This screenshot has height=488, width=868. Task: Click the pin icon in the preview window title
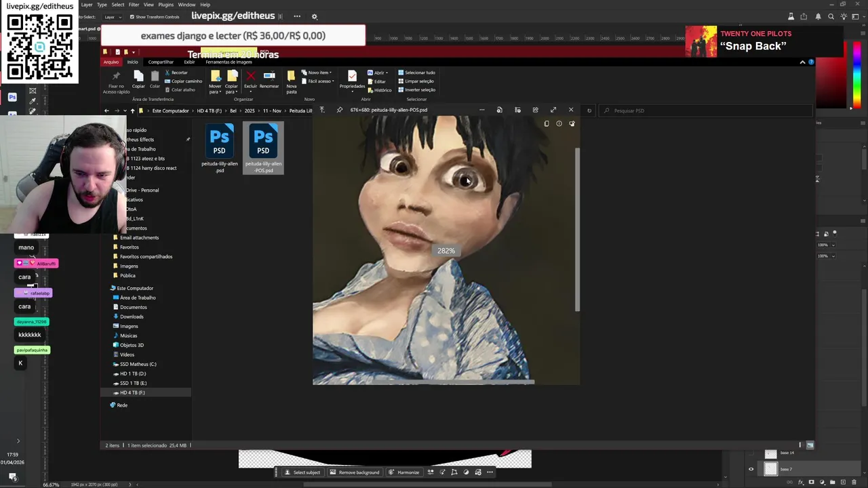[x=340, y=110]
